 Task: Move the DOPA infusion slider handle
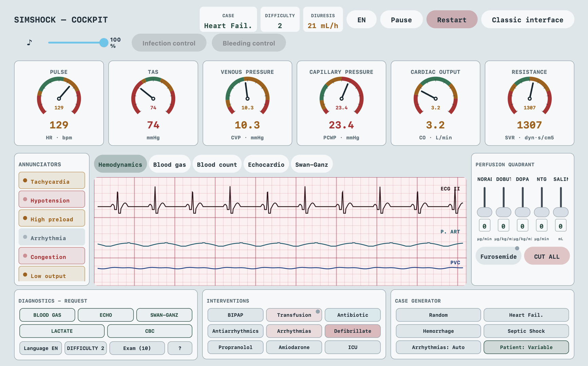coord(522,212)
